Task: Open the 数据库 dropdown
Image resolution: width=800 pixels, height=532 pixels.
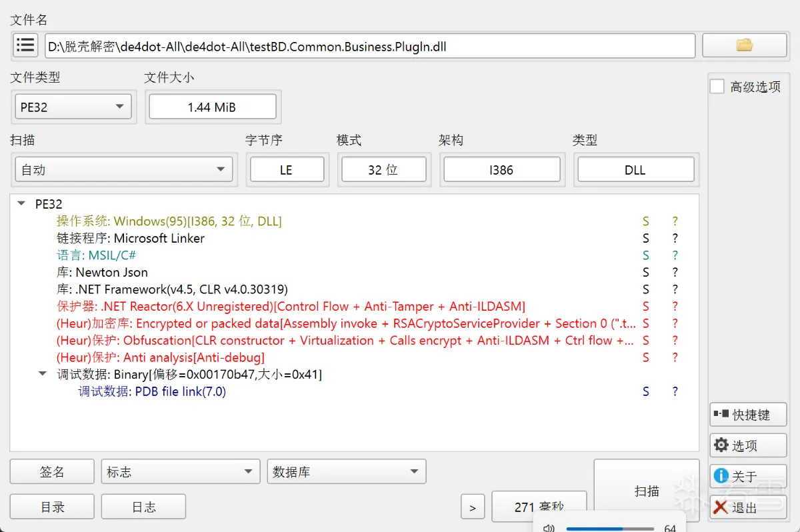Action: coord(346,472)
